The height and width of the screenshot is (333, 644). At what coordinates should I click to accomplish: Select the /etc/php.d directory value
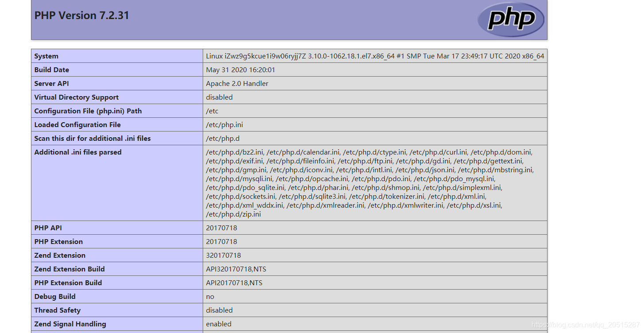click(223, 139)
